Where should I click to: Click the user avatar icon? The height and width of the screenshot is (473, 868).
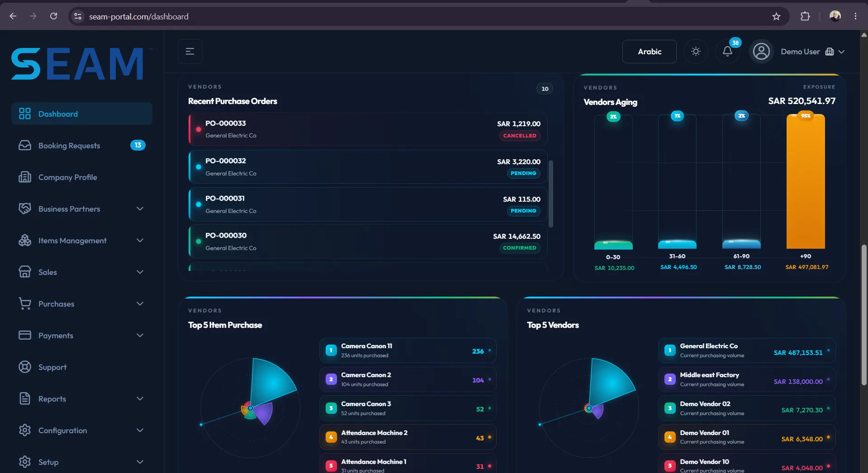click(761, 52)
